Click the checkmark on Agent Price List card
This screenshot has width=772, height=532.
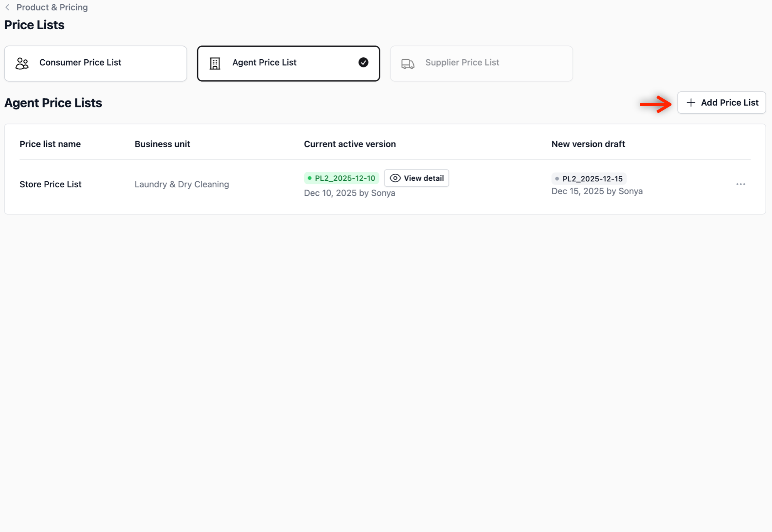(363, 62)
